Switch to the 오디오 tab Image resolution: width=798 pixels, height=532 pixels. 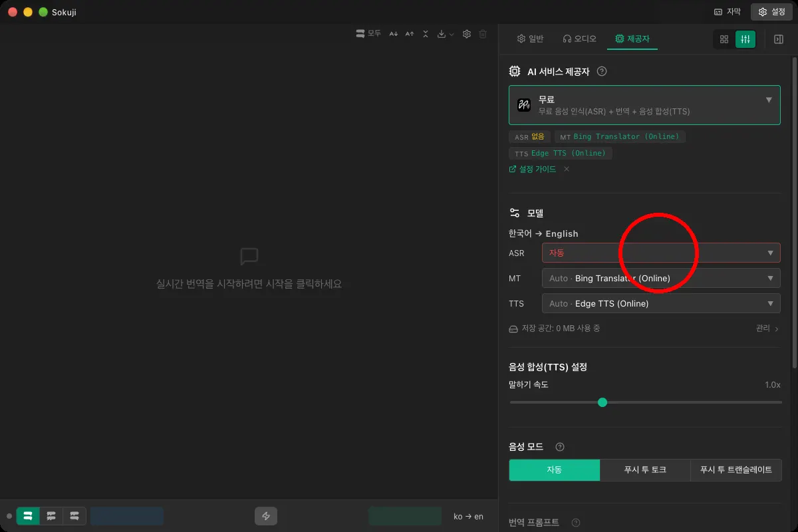pos(579,39)
